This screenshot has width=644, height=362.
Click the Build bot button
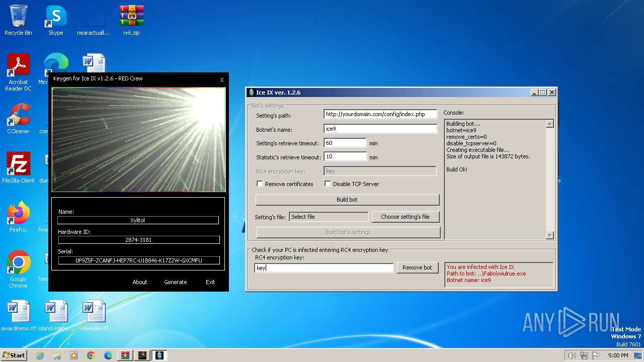click(x=347, y=200)
